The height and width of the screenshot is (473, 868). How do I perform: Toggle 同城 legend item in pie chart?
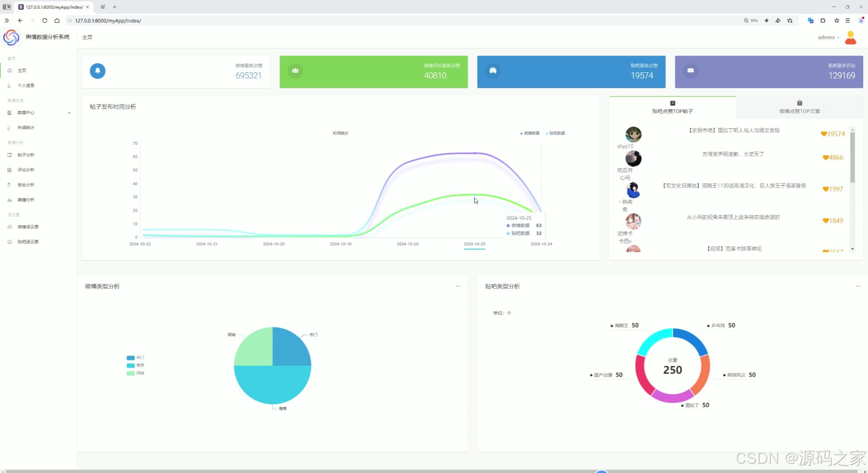pos(135,373)
